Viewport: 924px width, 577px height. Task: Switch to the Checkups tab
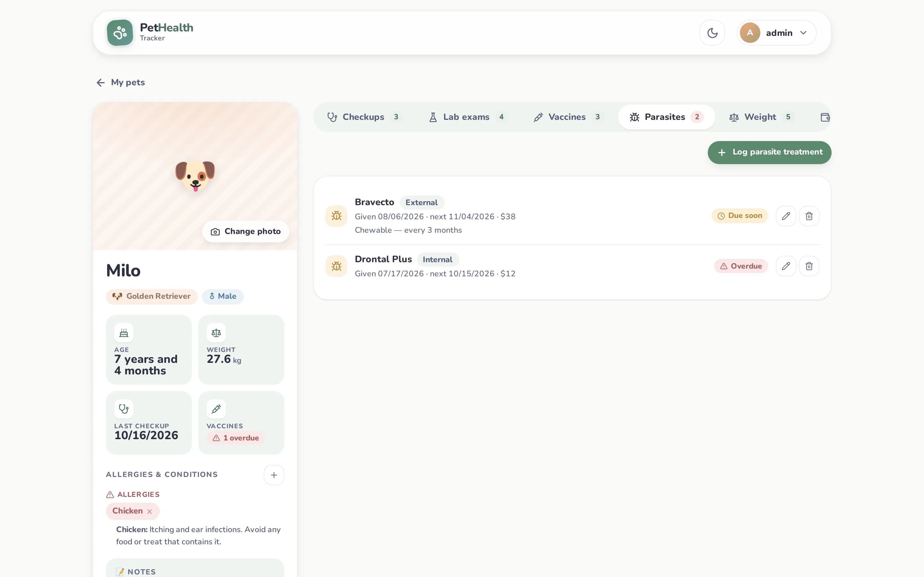pyautogui.click(x=363, y=117)
